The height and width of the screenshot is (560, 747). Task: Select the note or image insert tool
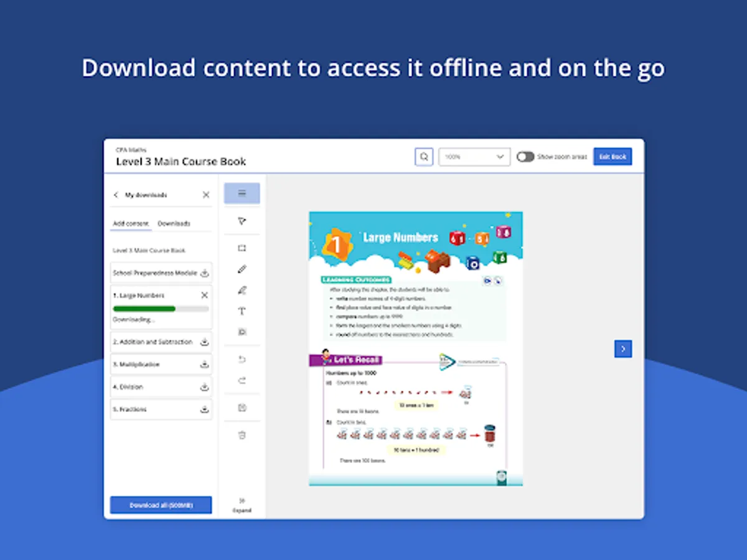(242, 332)
